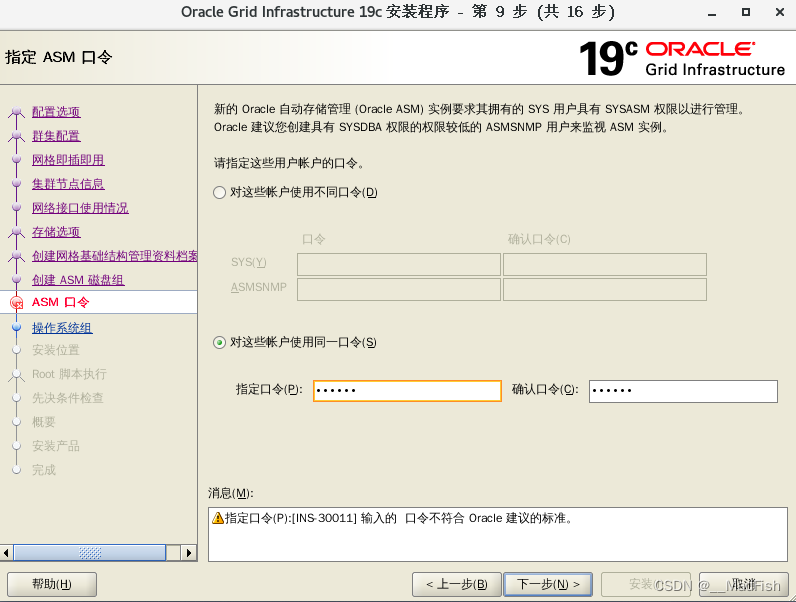
Task: Click the step bullet beside 存储选项
Action: 17,231
